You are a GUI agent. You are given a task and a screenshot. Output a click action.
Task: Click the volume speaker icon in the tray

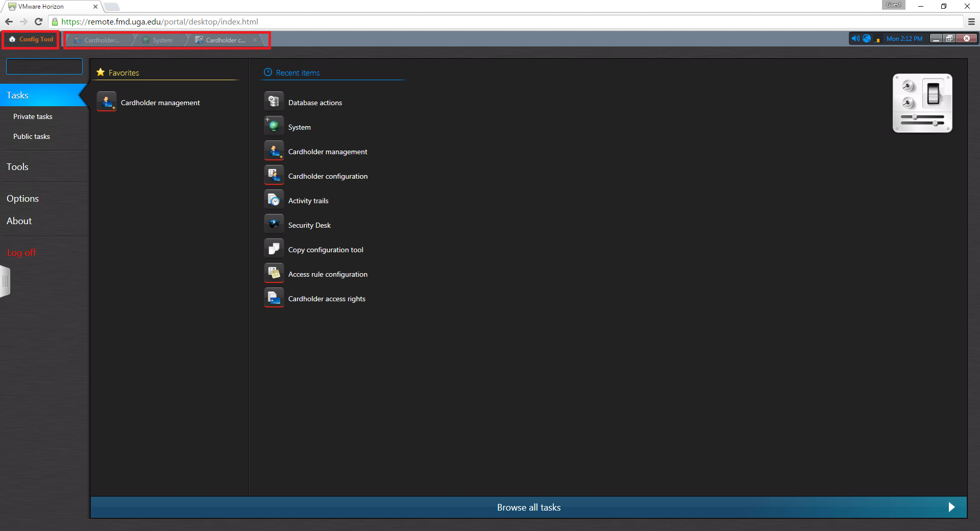[855, 39]
